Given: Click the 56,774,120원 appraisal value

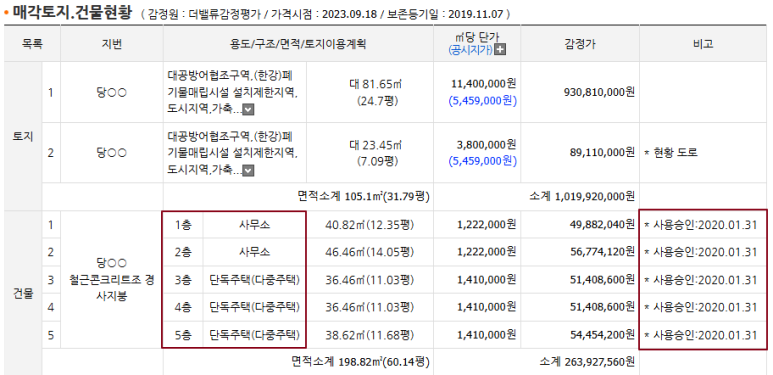Looking at the screenshot, I should tap(602, 252).
